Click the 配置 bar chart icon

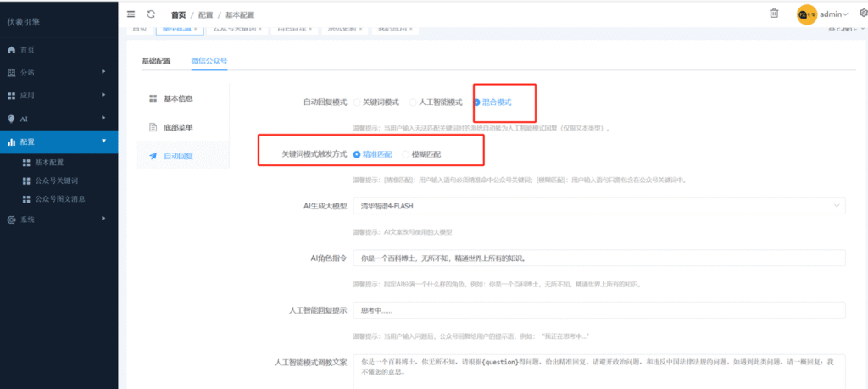[x=11, y=142]
